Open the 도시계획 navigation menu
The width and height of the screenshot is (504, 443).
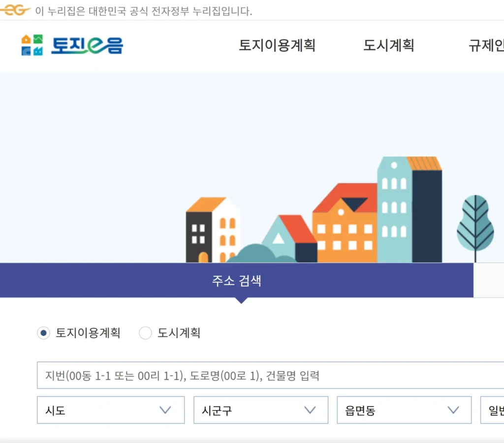pos(389,46)
